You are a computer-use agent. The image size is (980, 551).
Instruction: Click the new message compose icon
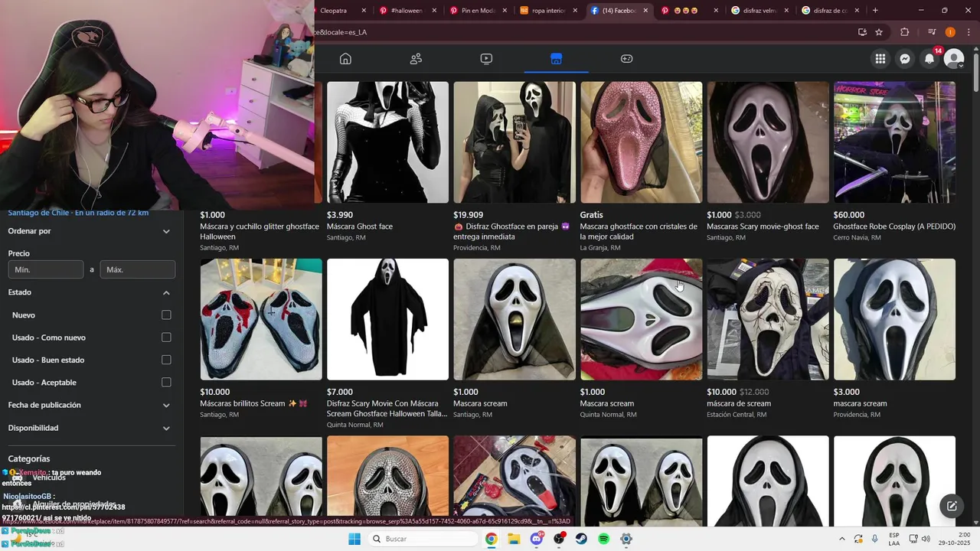952,506
